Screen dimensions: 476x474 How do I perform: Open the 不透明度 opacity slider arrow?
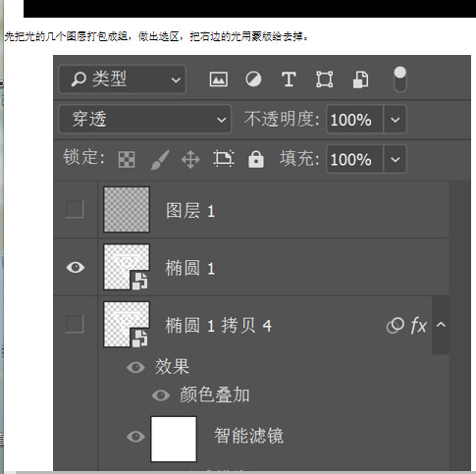[396, 120]
